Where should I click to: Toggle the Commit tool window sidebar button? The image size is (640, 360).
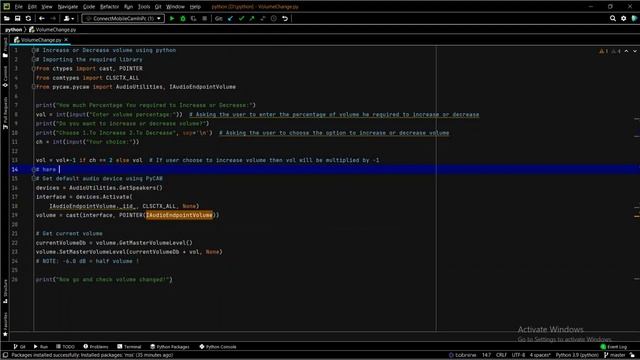point(5,77)
